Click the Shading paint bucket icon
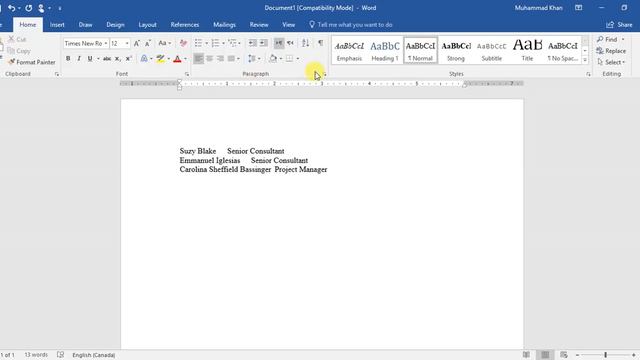 pos(273,59)
